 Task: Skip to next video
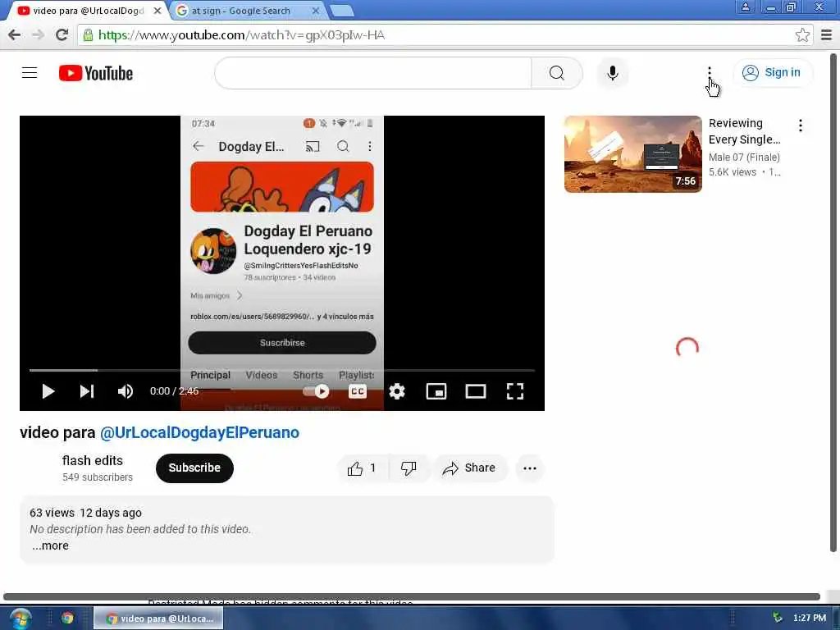87,391
